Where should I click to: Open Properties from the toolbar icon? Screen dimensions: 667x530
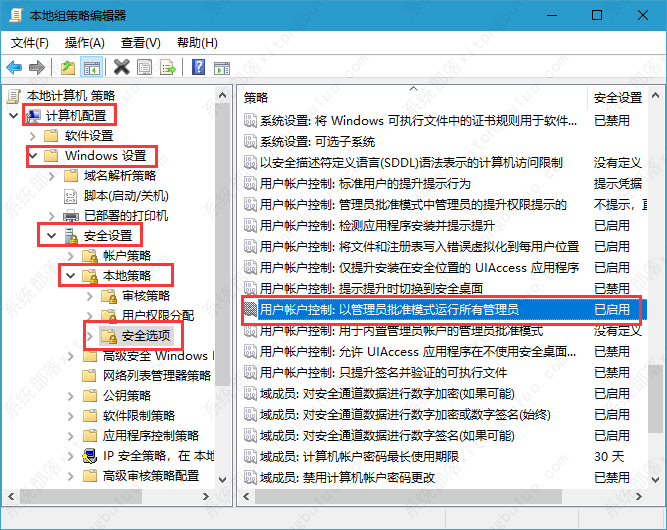click(144, 67)
